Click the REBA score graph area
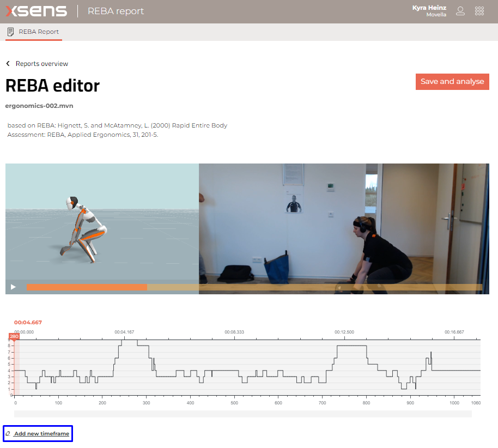Viewport: 498px width, 448px height. 245,365
